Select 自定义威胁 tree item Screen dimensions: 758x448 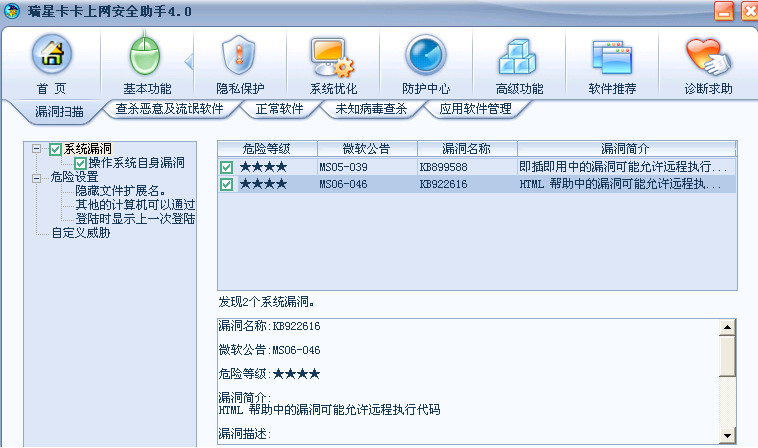coord(81,233)
